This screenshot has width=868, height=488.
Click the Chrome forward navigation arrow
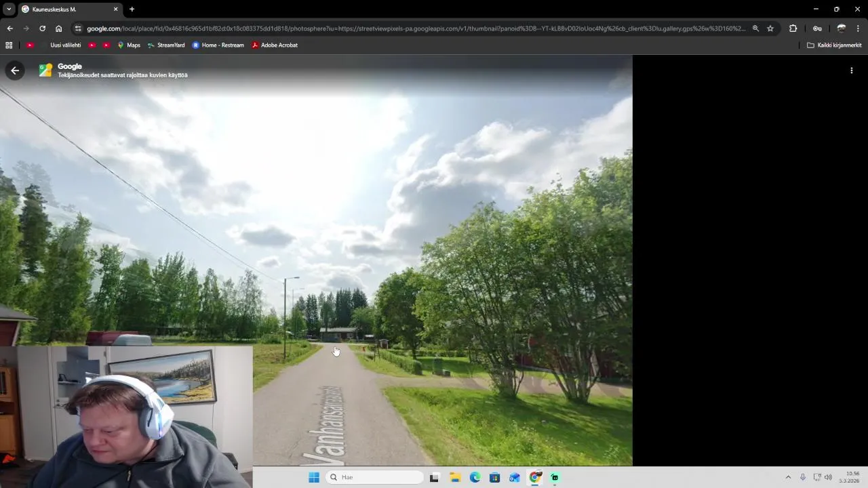pos(26,28)
